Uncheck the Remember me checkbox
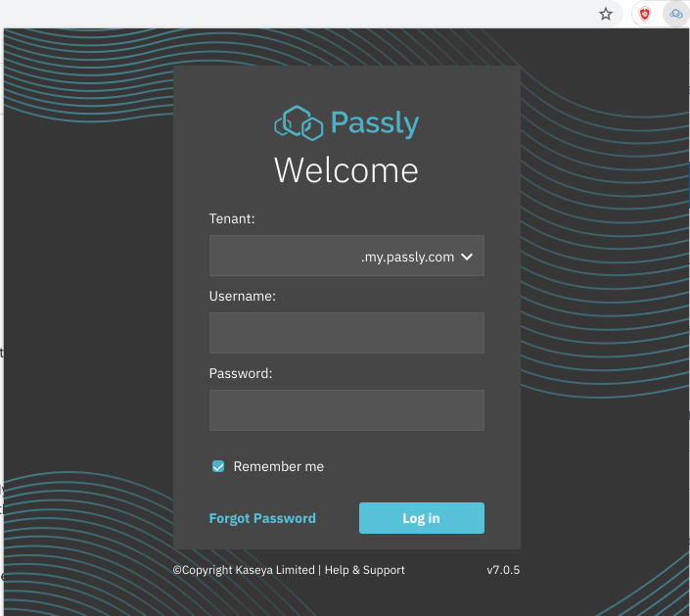 tap(218, 466)
